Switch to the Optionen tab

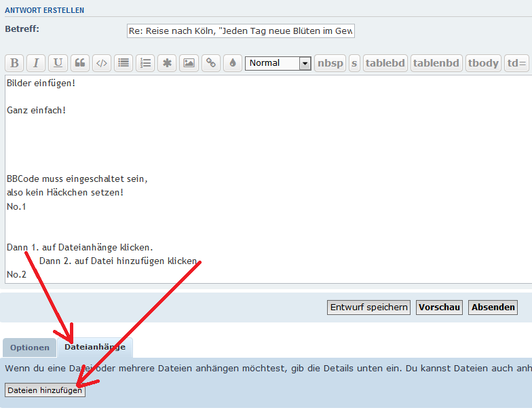pyautogui.click(x=30, y=348)
